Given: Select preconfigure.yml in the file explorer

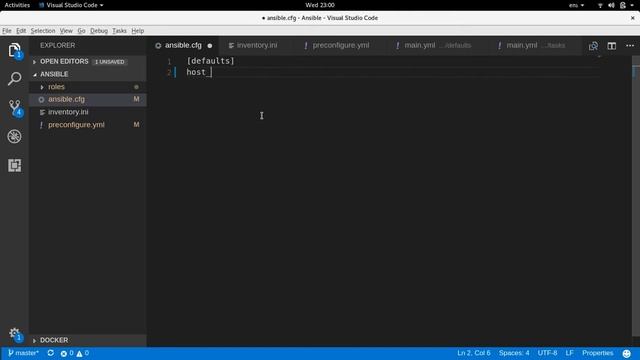Looking at the screenshot, I should coord(88,125).
